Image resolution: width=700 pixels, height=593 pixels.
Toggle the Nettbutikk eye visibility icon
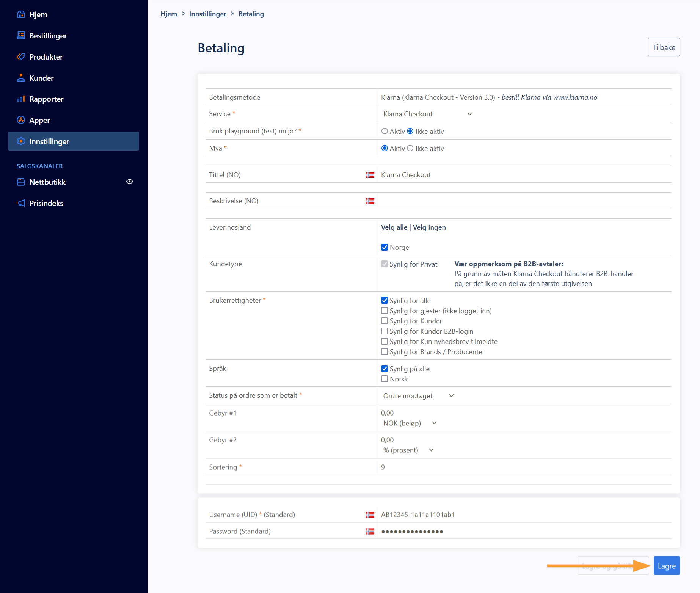click(130, 182)
